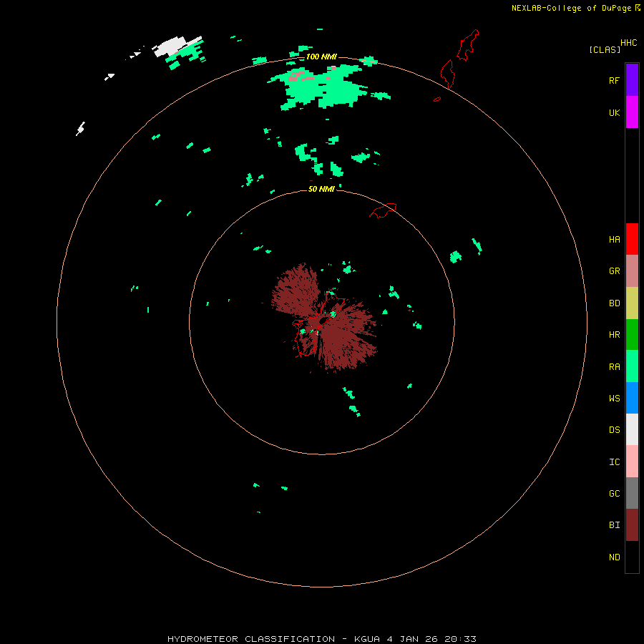Click the NEXLAB-College of DuPage credit text
This screenshot has height=644, width=644.
coord(571,8)
